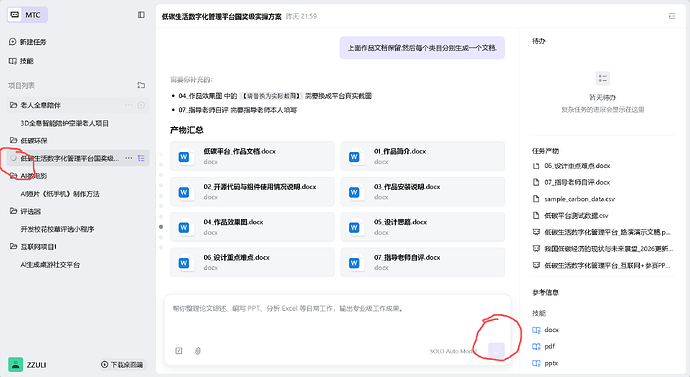The height and width of the screenshot is (377, 690).
Task: Click the new project folder icon
Action: pyautogui.click(x=141, y=85)
